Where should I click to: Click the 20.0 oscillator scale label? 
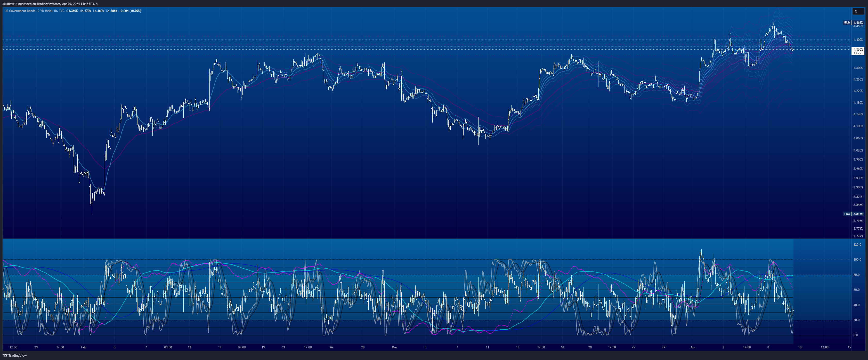(856, 320)
